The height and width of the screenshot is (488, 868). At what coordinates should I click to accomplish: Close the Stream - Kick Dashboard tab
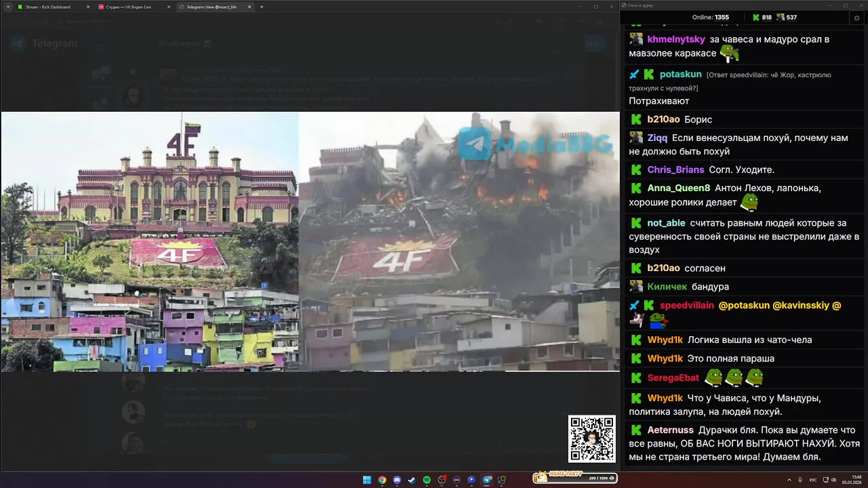pos(87,7)
